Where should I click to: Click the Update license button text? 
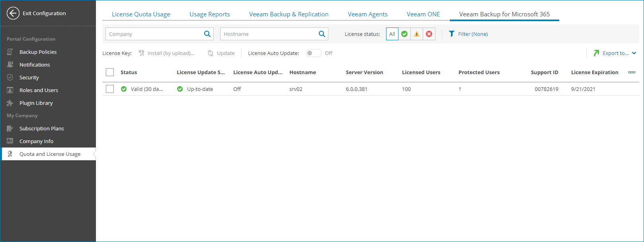226,53
